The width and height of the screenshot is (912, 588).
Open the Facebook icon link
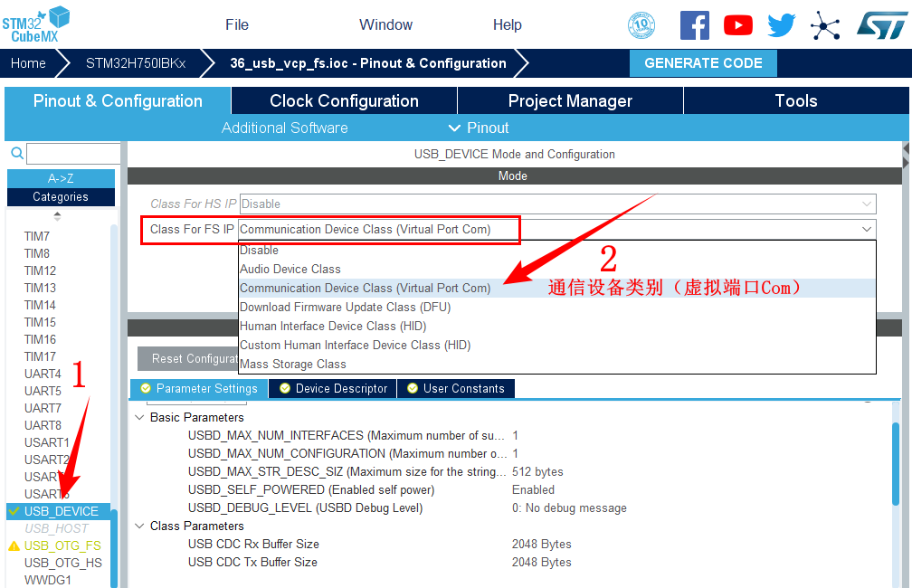[x=694, y=25]
